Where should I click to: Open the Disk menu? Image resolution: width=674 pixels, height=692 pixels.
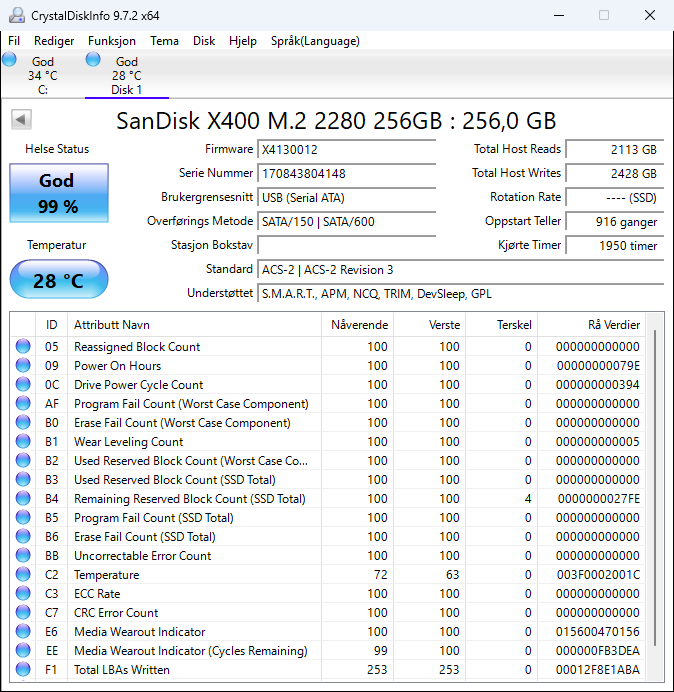(204, 41)
